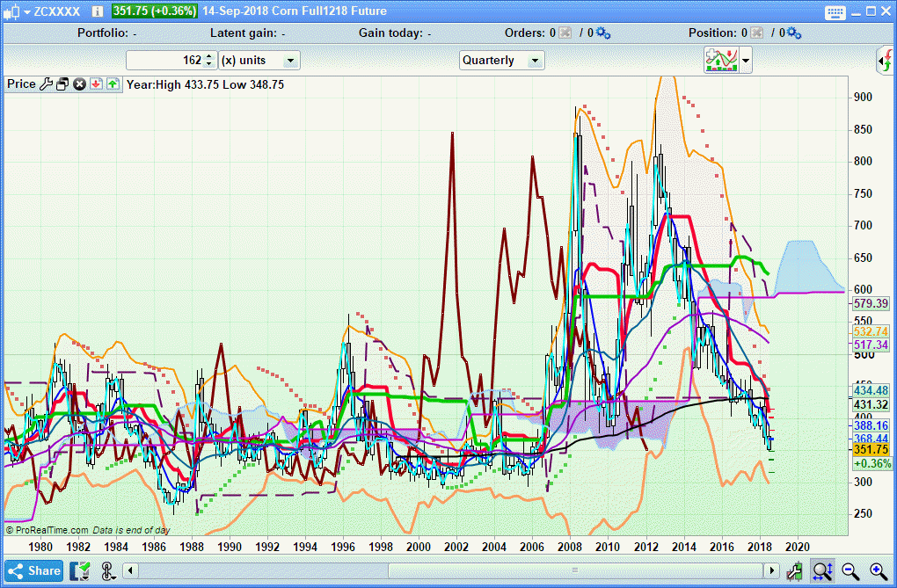The image size is (897, 588).
Task: Zoom out with the minus magnifier
Action: pos(850,570)
